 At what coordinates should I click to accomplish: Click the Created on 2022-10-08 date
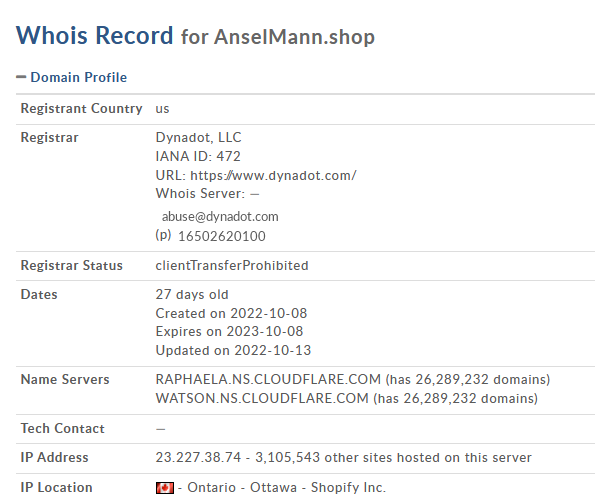pos(231,313)
